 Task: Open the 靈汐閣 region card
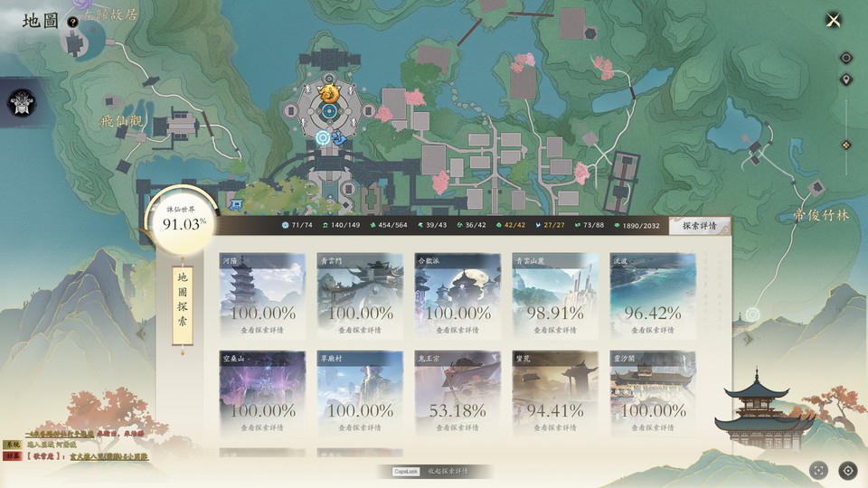coord(653,393)
